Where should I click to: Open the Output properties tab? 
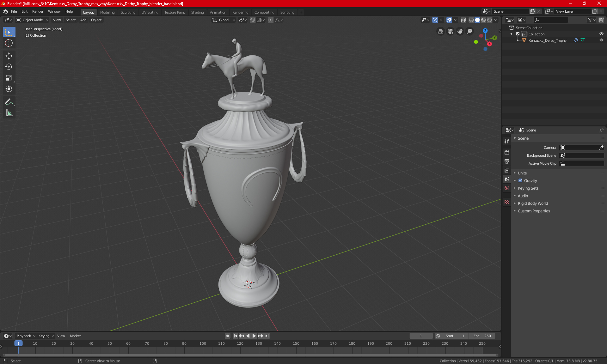507,161
